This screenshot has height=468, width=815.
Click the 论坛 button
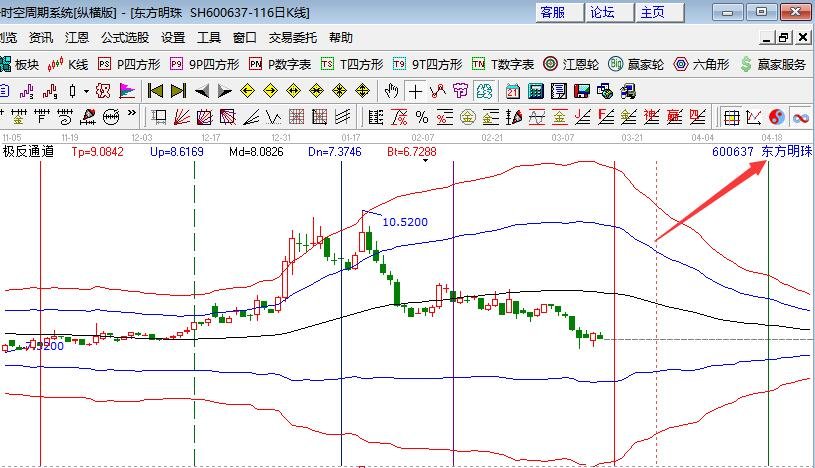(x=610, y=12)
